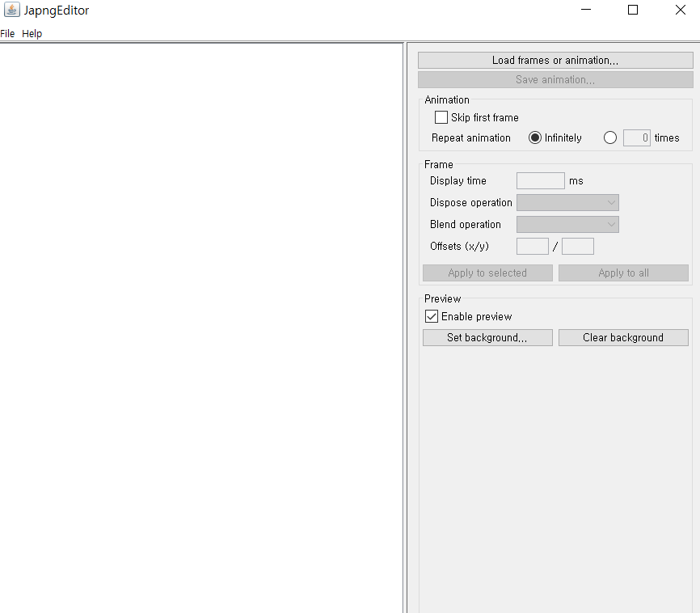Image resolution: width=700 pixels, height=613 pixels.
Task: Click the x offset input field
Action: tap(533, 246)
